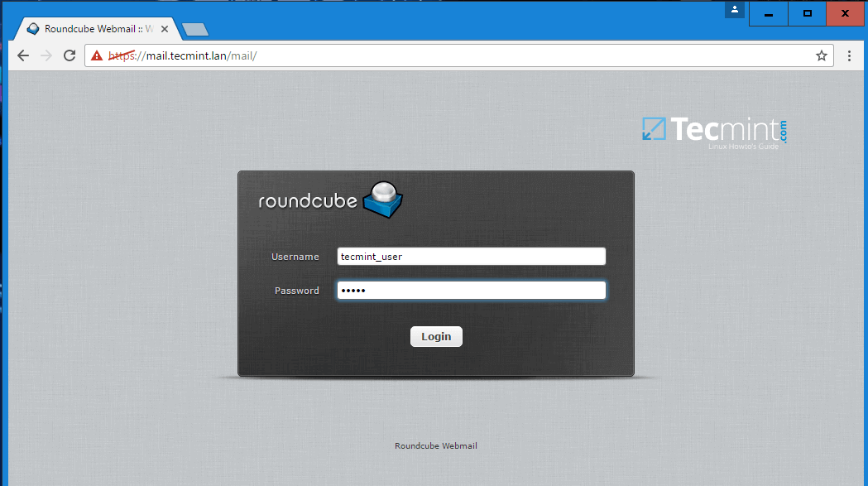Click the security warning icon in address bar
The image size is (868, 486).
(98, 55)
